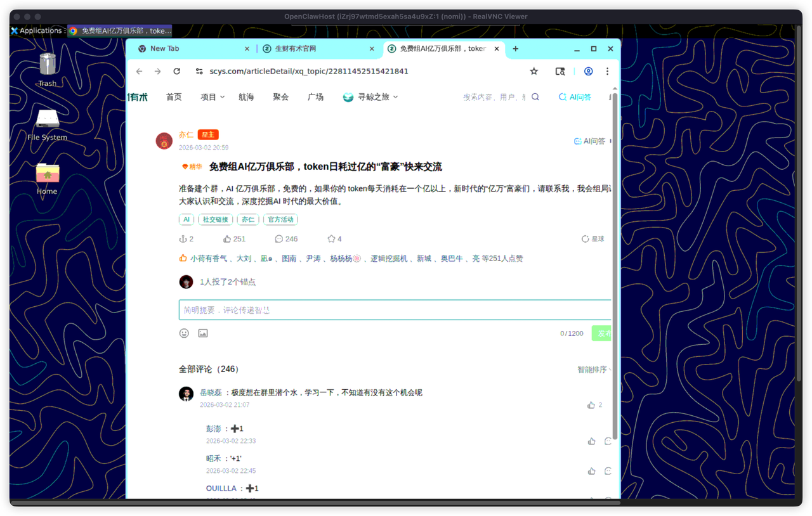Click the search magnifier icon in site header

click(x=535, y=97)
